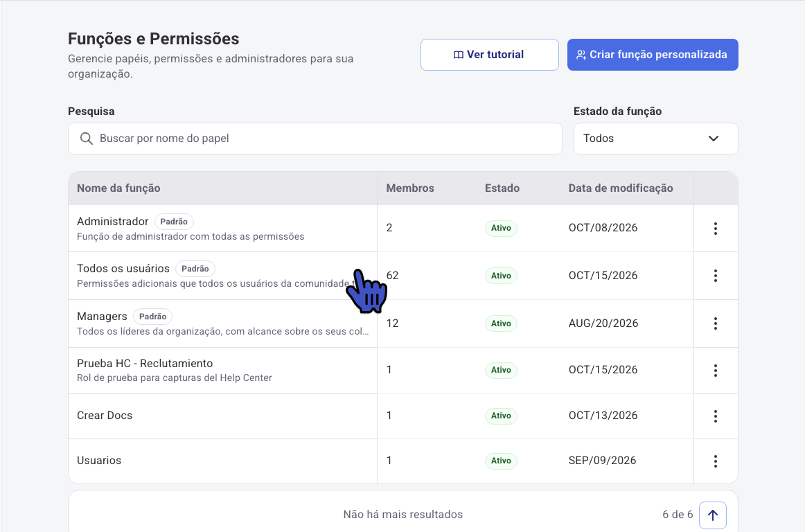
Task: Click the Padrão badge beside Todos os usuários
Action: 195,269
